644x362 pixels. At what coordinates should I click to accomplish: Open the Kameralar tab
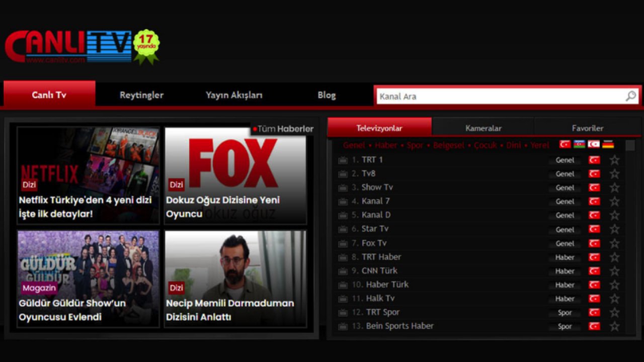click(483, 128)
